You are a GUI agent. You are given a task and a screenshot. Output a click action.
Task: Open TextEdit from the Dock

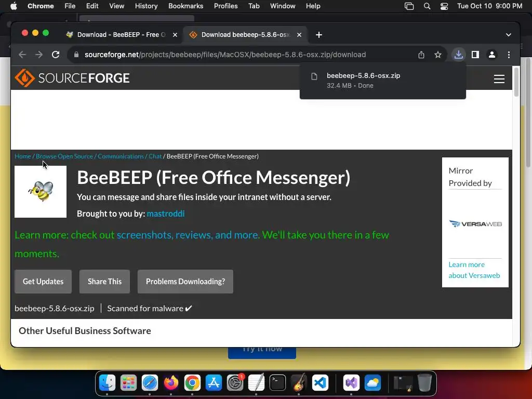coord(256,383)
